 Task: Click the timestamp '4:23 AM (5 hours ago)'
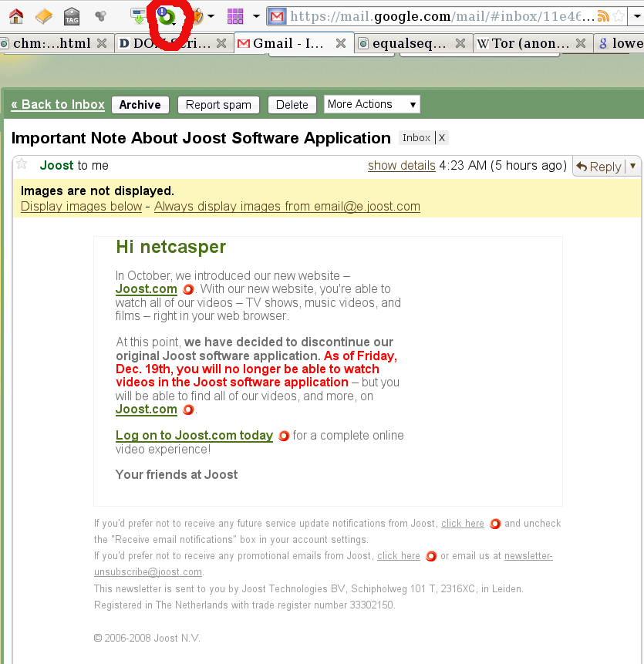point(503,165)
